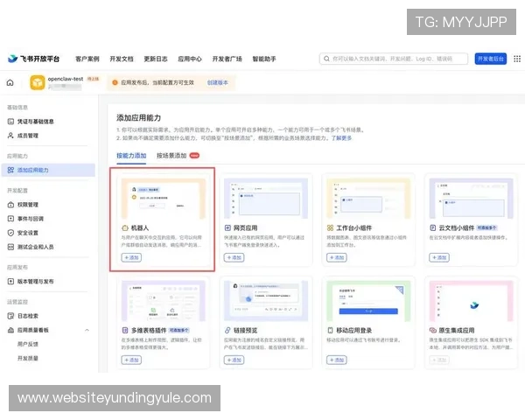Click the 链接预览 link icon

tap(227, 331)
